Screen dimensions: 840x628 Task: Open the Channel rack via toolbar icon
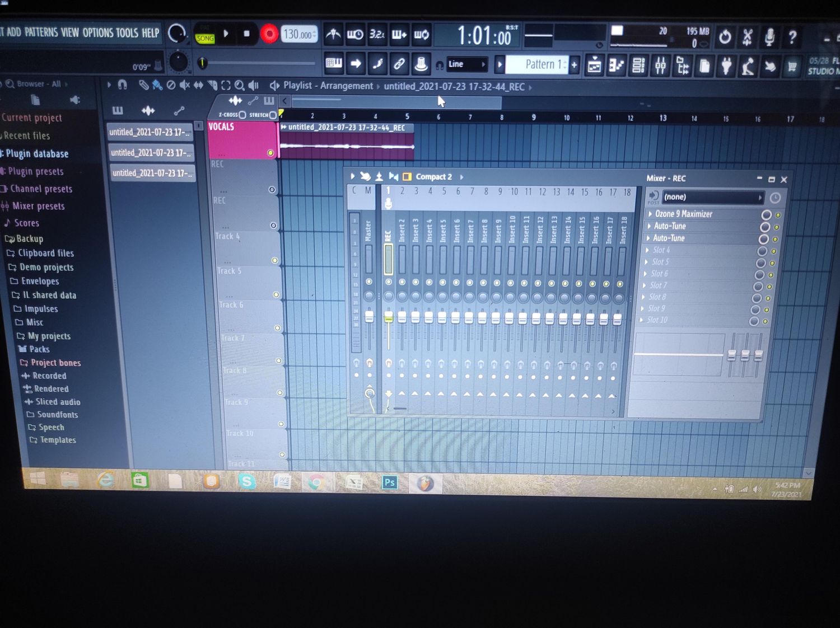[x=638, y=66]
